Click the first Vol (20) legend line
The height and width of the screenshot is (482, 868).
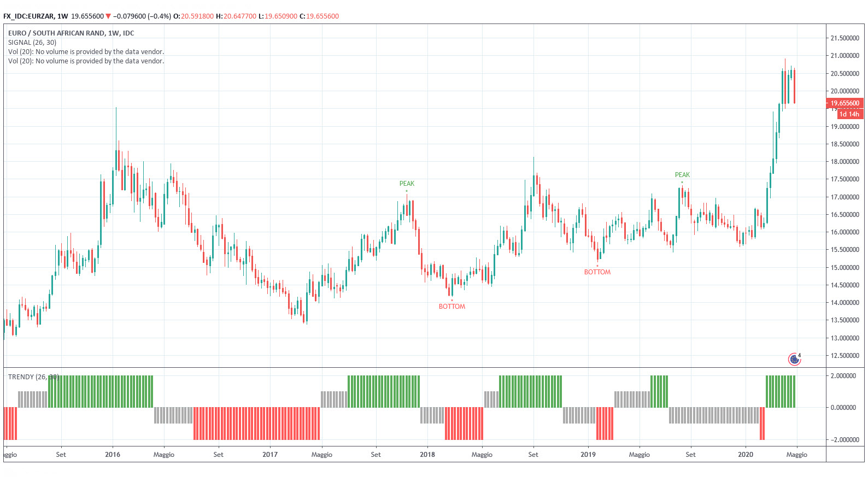click(x=86, y=52)
